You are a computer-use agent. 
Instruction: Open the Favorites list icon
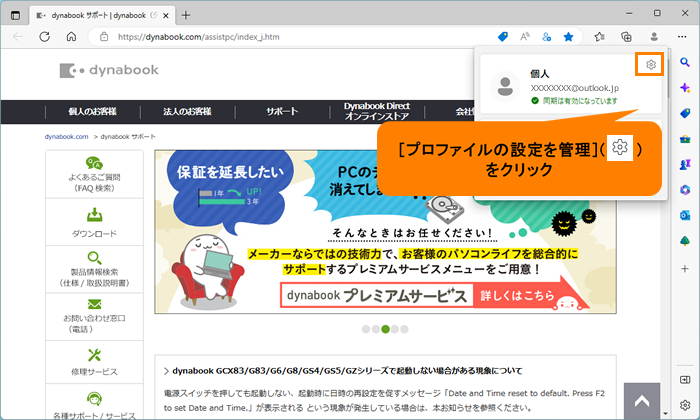point(600,37)
